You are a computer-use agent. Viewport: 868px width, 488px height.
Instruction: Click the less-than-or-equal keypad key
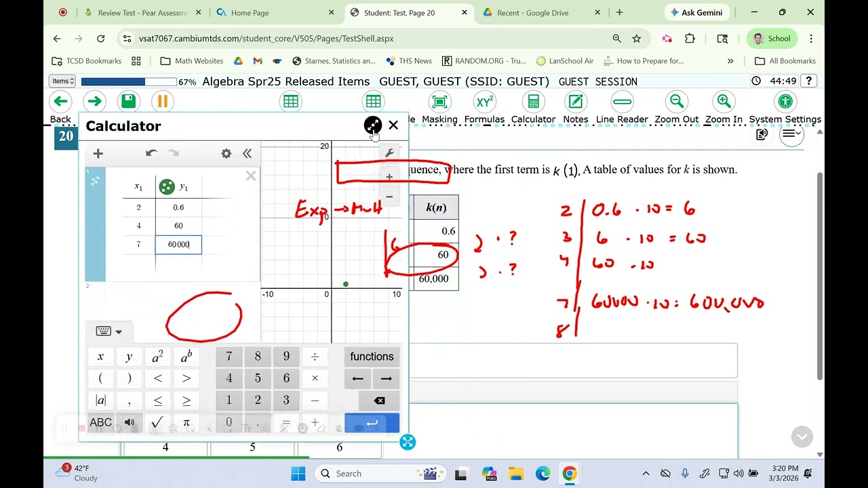click(x=157, y=401)
